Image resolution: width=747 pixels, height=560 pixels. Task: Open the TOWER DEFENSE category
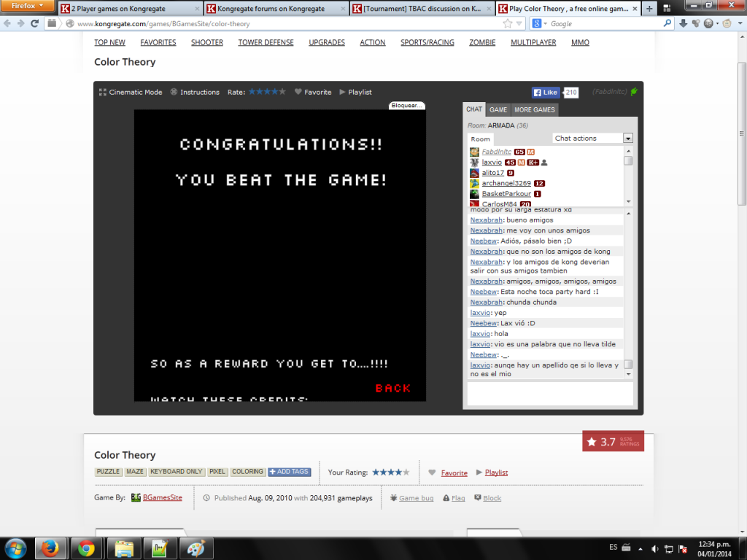(x=266, y=42)
